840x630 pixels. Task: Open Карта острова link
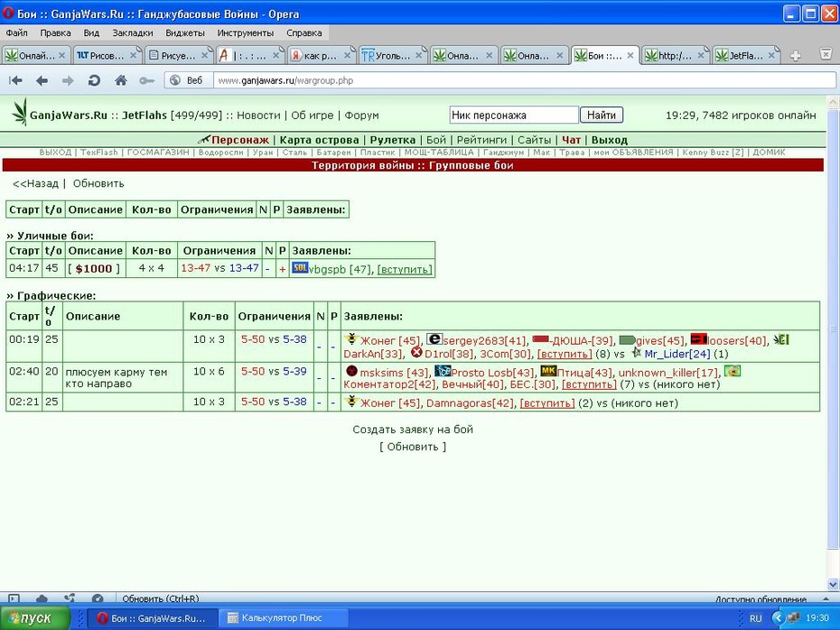pyautogui.click(x=319, y=140)
